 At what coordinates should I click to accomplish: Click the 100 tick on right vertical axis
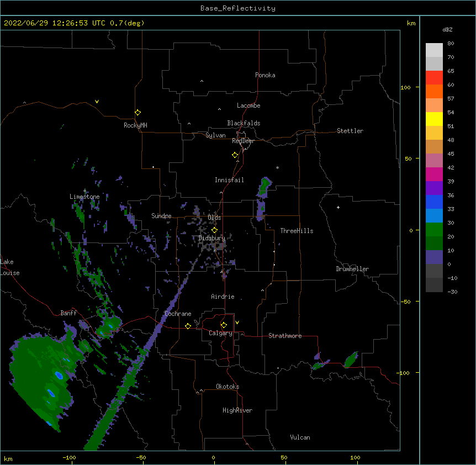tap(405, 87)
